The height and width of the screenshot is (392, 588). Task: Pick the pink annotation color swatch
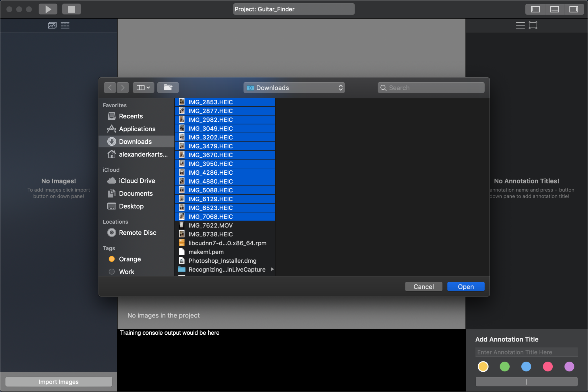[x=548, y=366]
